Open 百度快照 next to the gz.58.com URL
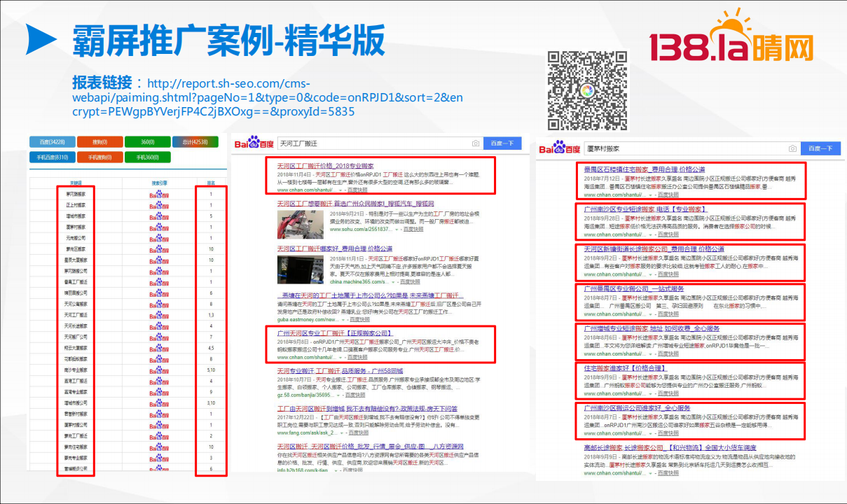The width and height of the screenshot is (847, 504). (356, 395)
